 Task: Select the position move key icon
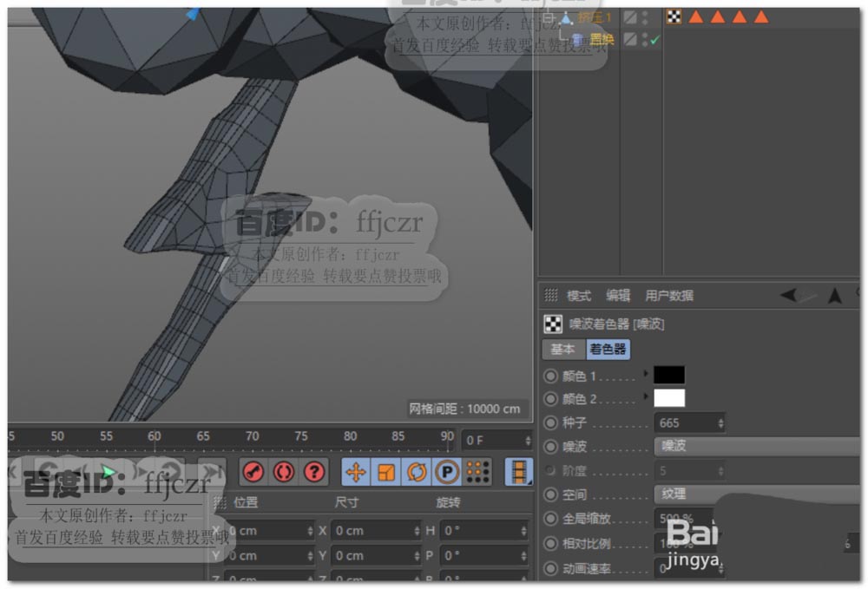click(355, 471)
